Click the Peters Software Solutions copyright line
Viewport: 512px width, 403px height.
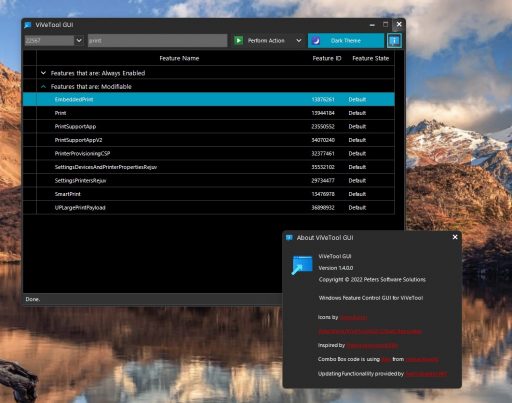[x=372, y=279]
